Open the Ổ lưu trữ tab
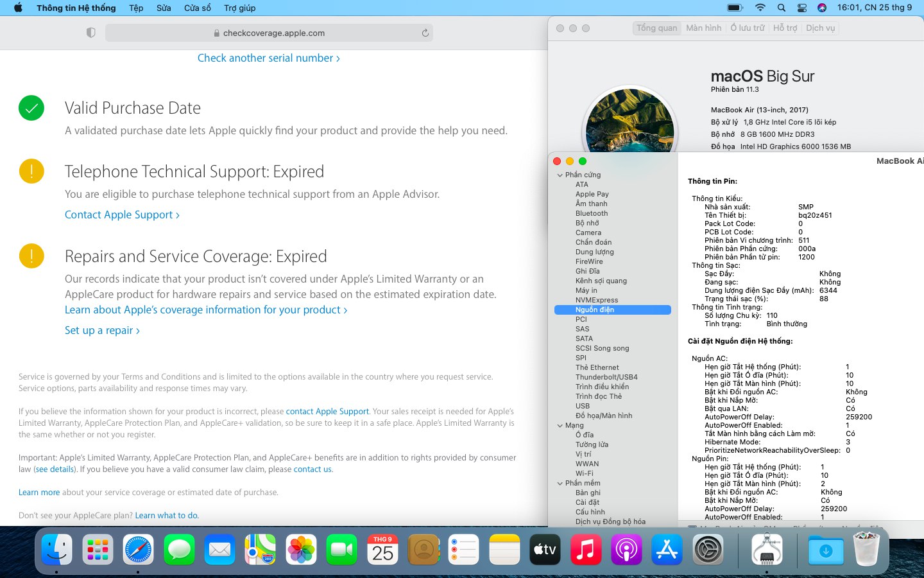This screenshot has height=578, width=924. 748,28
